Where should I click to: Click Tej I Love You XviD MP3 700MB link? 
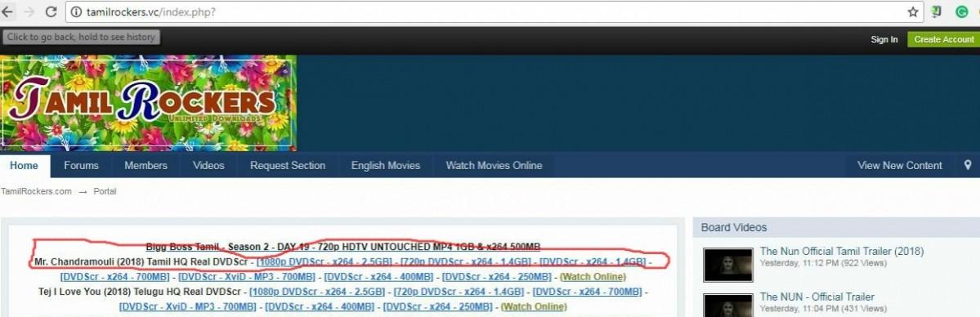tap(187, 306)
